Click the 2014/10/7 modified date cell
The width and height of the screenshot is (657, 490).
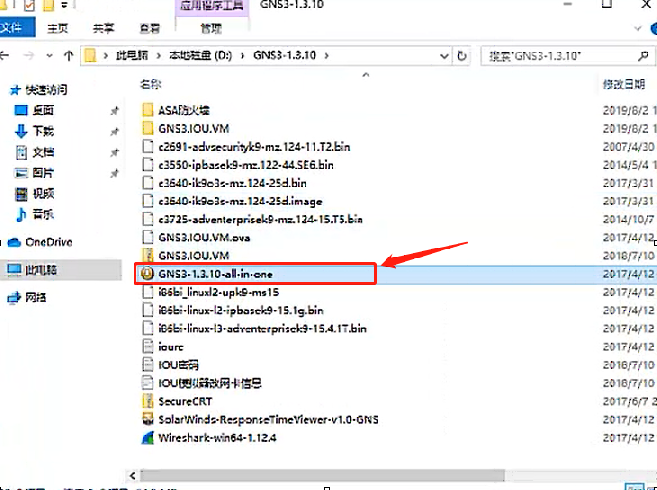pos(629,219)
